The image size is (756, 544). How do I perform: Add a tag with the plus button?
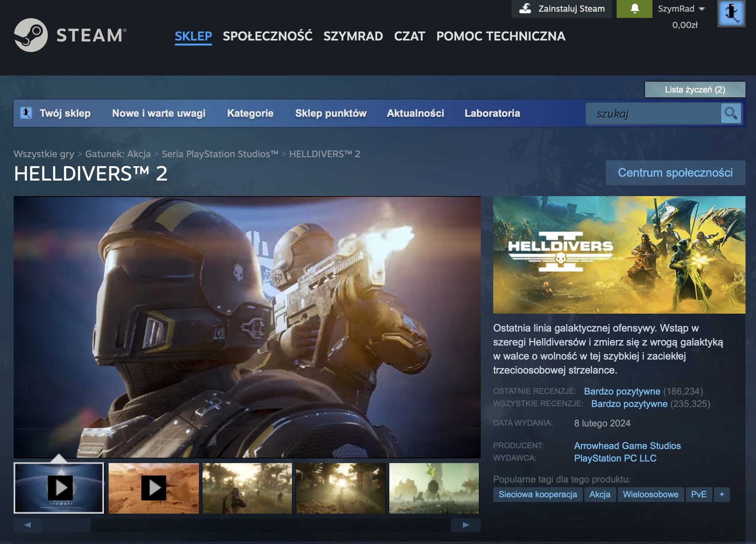click(722, 495)
